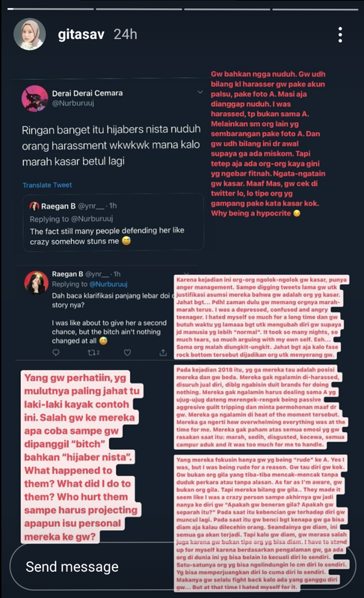
Task: Open the three-dot story options menu
Action: tap(340, 34)
